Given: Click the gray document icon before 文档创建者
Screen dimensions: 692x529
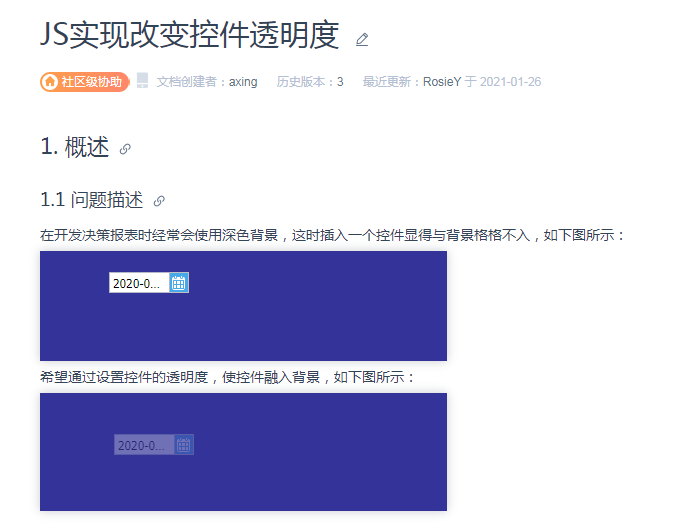Looking at the screenshot, I should point(142,81).
